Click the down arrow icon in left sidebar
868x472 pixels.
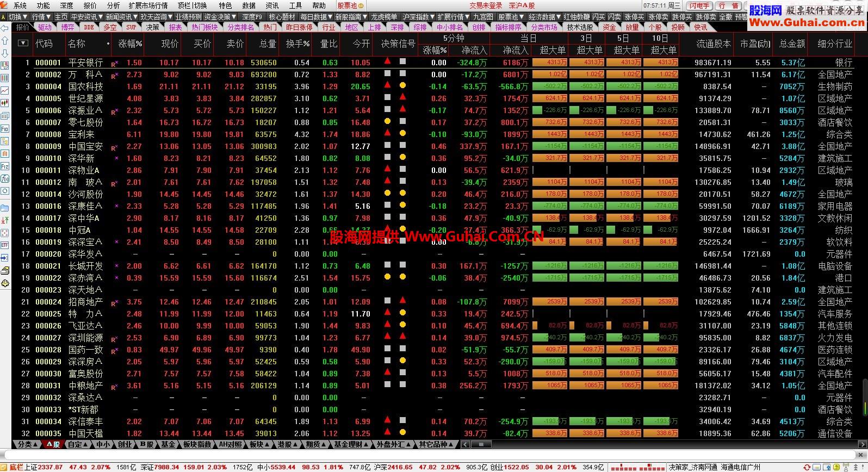(5, 53)
